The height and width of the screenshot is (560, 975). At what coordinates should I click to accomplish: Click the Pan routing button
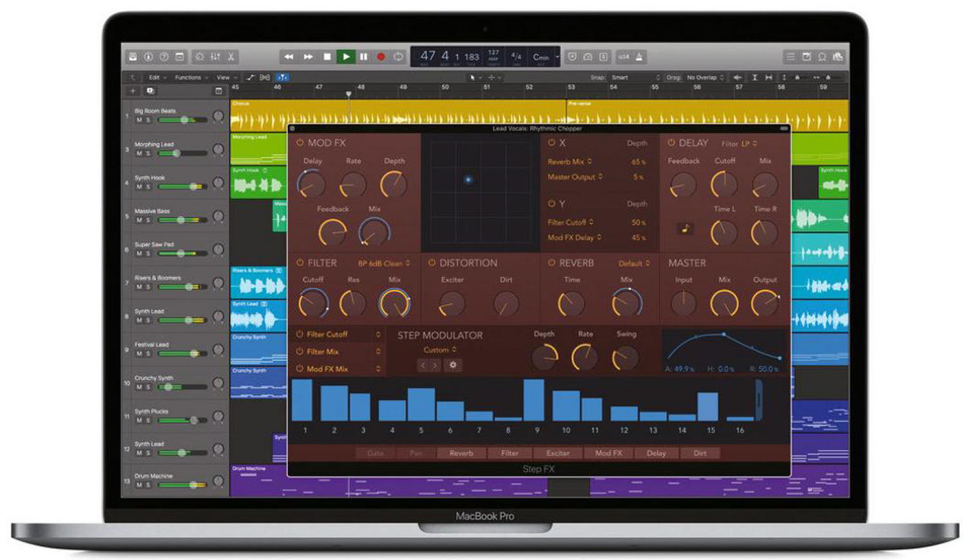click(416, 453)
